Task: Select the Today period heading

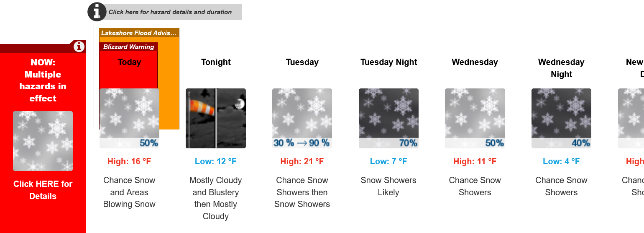Action: point(129,62)
